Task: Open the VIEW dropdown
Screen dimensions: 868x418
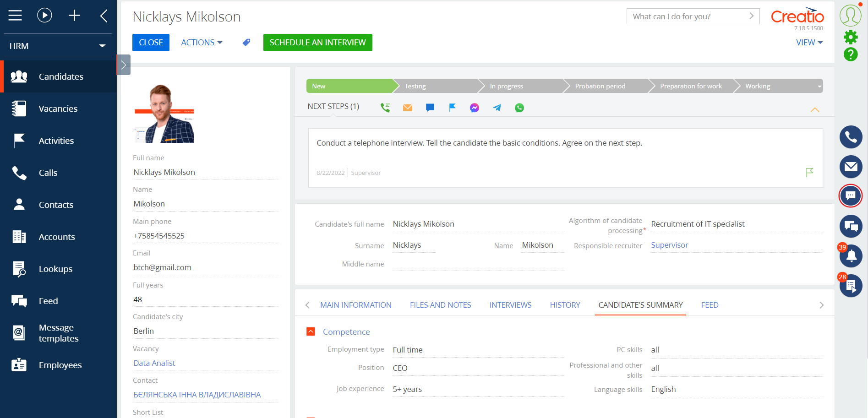Action: pos(809,42)
